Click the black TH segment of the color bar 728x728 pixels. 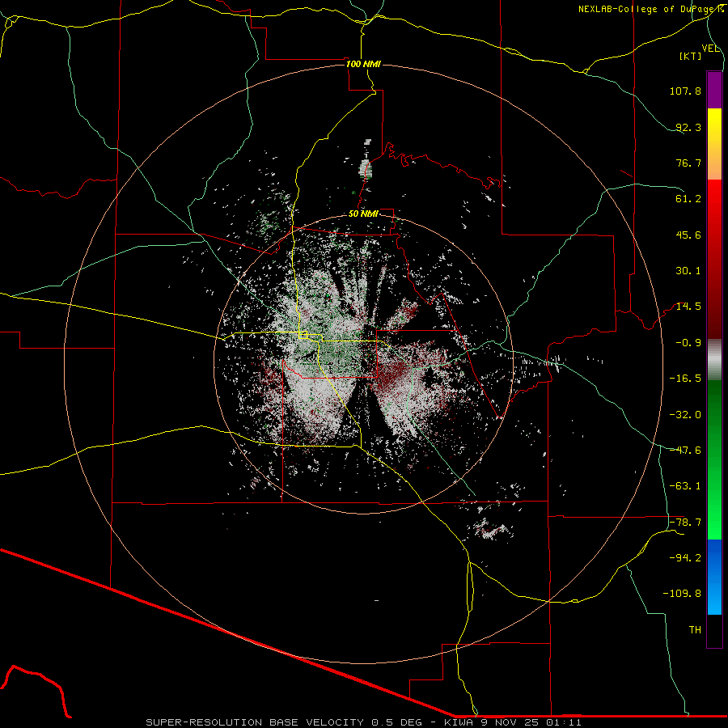point(714,631)
